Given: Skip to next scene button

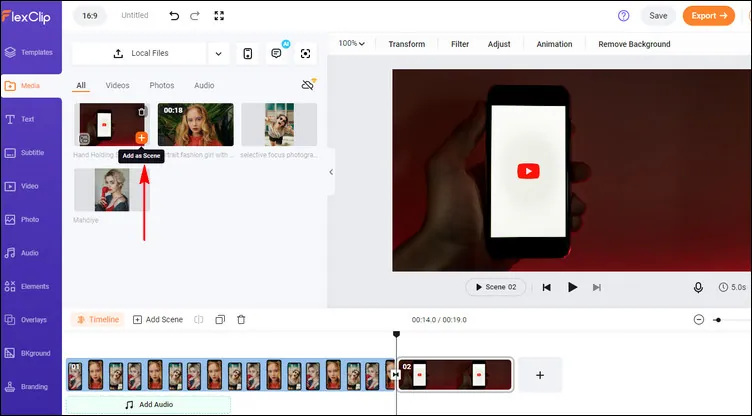Looking at the screenshot, I should pos(597,287).
